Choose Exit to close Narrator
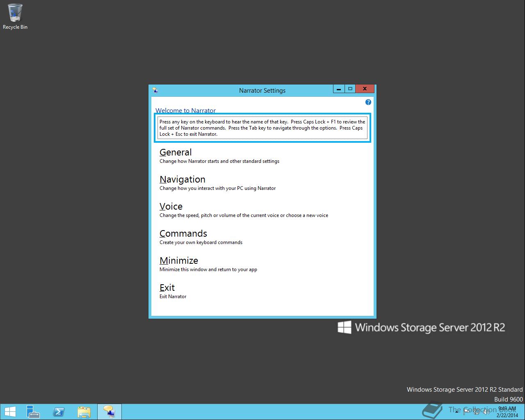Image resolution: width=525 pixels, height=420 pixels. point(167,288)
